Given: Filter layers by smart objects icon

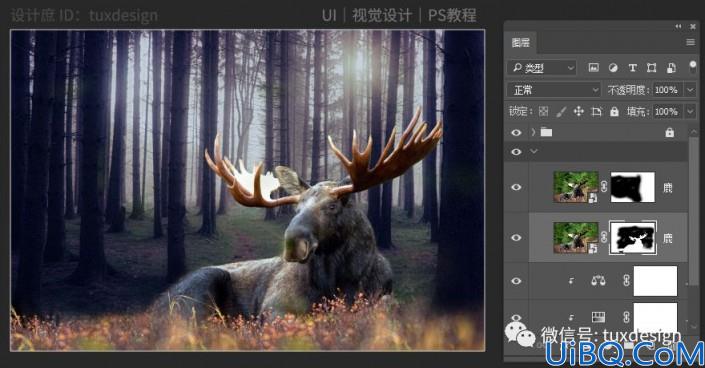Looking at the screenshot, I should (x=671, y=67).
